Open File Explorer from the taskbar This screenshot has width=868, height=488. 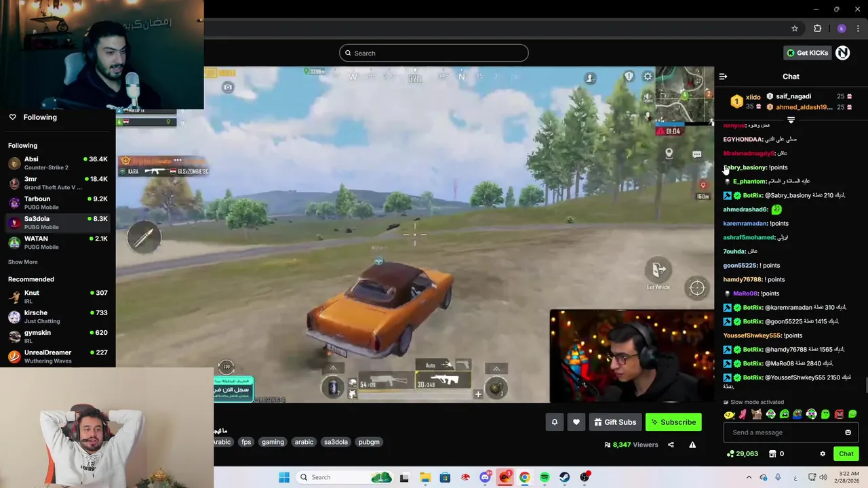(425, 477)
